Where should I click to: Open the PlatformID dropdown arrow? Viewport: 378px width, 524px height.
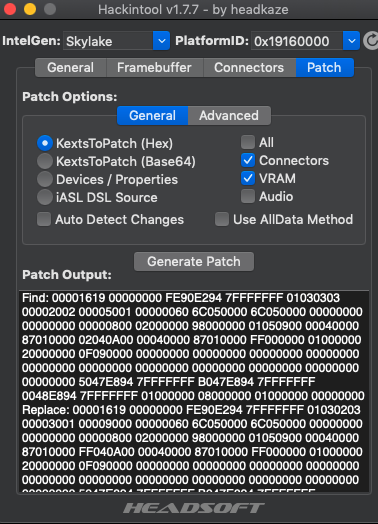click(351, 41)
